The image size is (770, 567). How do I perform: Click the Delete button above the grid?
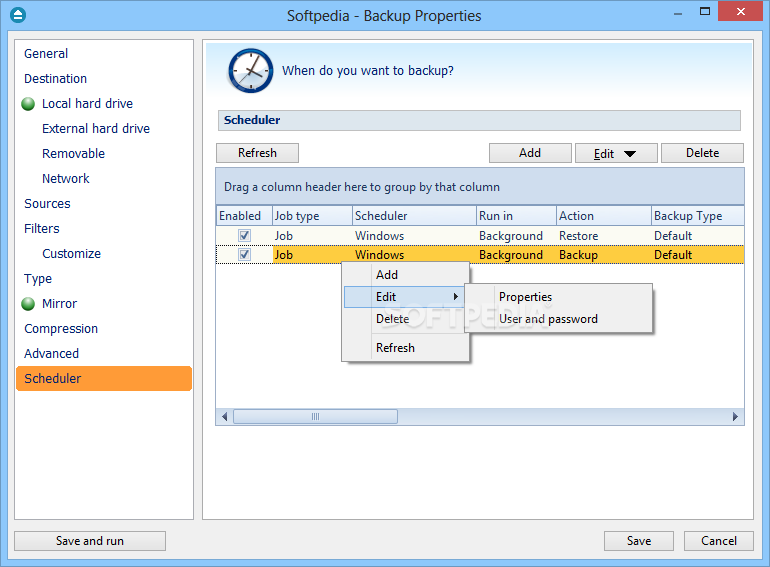point(702,153)
